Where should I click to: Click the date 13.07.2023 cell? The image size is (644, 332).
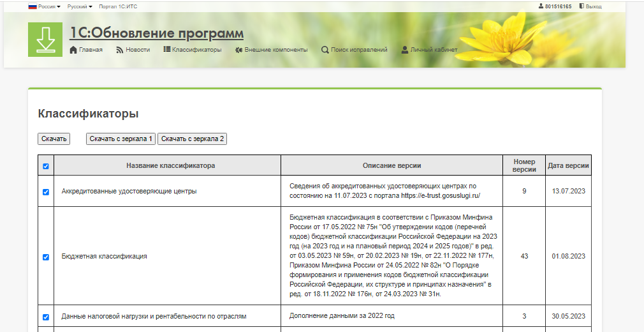[568, 192]
